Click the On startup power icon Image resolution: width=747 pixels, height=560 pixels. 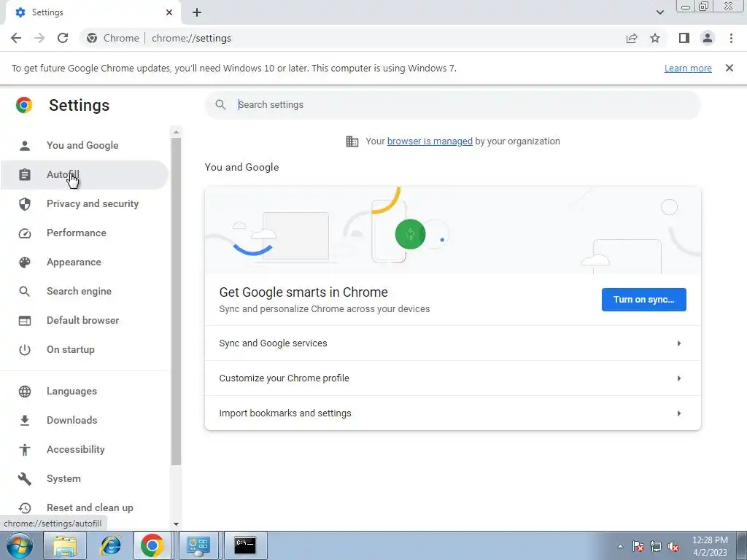pyautogui.click(x=24, y=349)
